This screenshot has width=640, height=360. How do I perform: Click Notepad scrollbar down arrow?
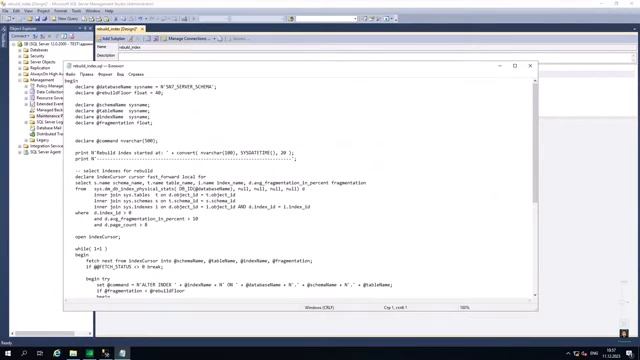(535, 295)
